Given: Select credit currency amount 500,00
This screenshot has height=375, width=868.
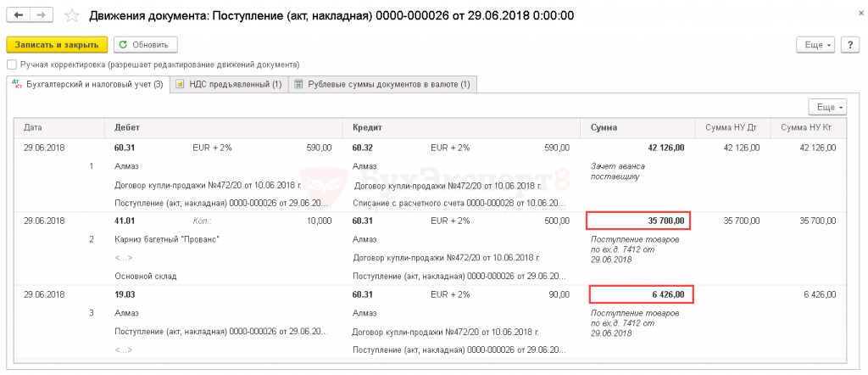Looking at the screenshot, I should [x=556, y=221].
